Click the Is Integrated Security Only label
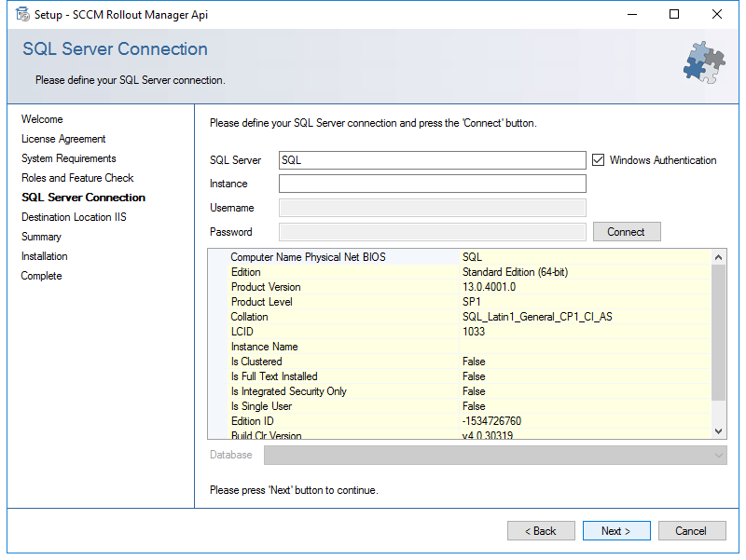The height and width of the screenshot is (560, 746). 289,391
